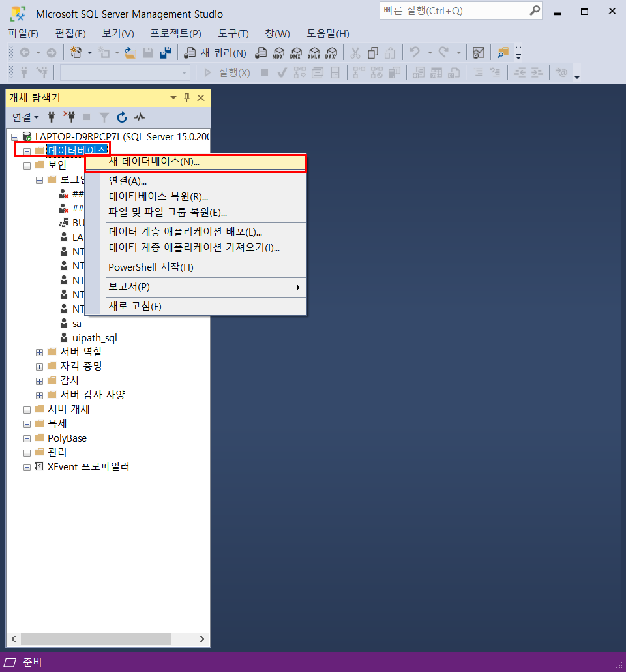Click the DAX query toolbar icon
This screenshot has width=626, height=672.
point(331,53)
